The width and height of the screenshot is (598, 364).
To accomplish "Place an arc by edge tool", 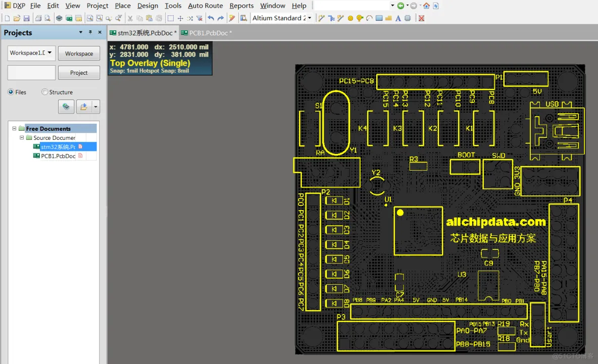I will (369, 18).
